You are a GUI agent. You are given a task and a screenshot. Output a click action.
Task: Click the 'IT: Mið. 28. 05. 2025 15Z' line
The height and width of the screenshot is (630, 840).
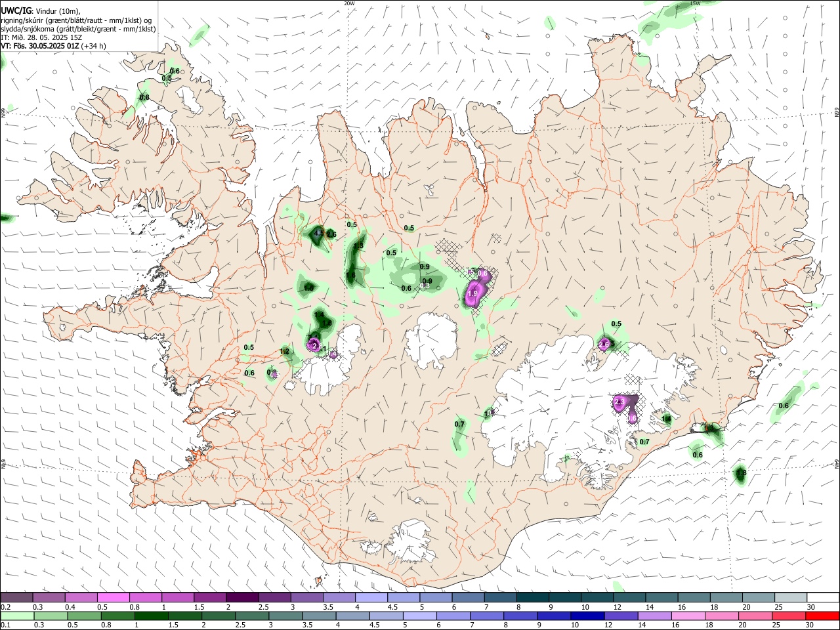(41, 37)
